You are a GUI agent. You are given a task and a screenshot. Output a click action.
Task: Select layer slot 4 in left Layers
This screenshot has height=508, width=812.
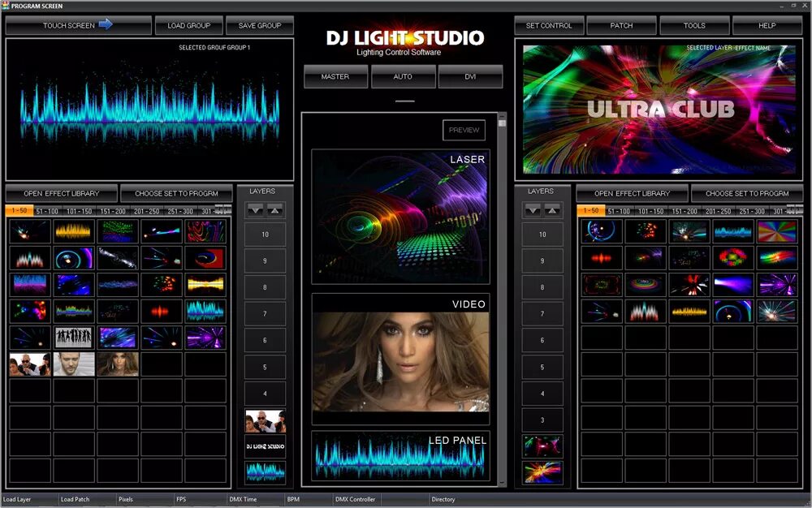coord(266,394)
